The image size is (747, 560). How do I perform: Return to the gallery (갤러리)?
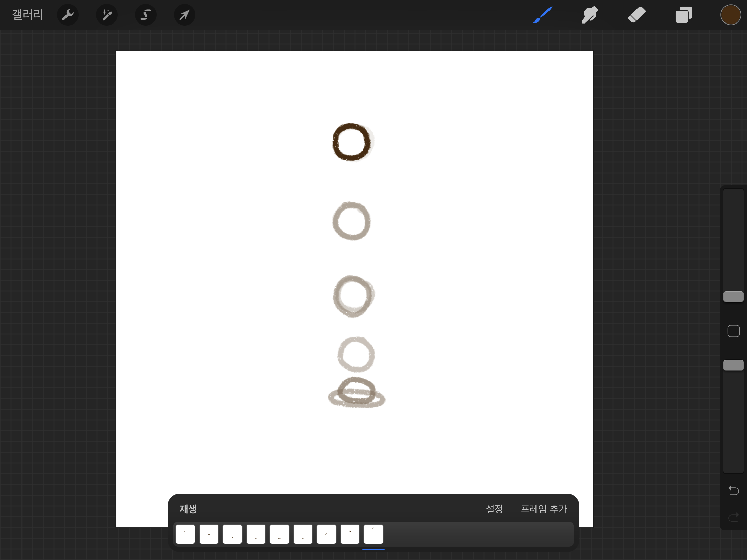click(28, 15)
